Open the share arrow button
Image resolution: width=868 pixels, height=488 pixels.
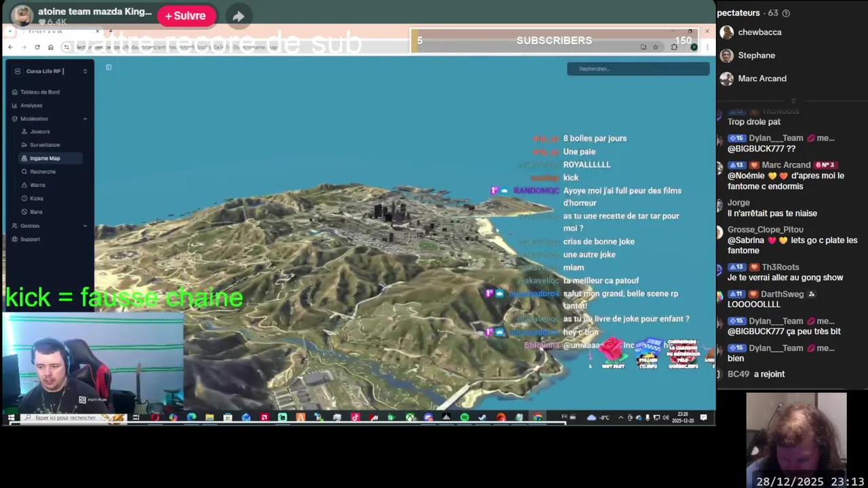click(238, 16)
